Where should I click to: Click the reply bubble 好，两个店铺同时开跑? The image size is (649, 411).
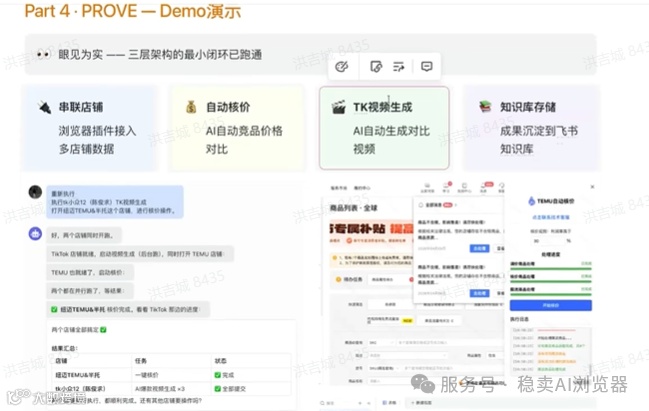tap(84, 236)
